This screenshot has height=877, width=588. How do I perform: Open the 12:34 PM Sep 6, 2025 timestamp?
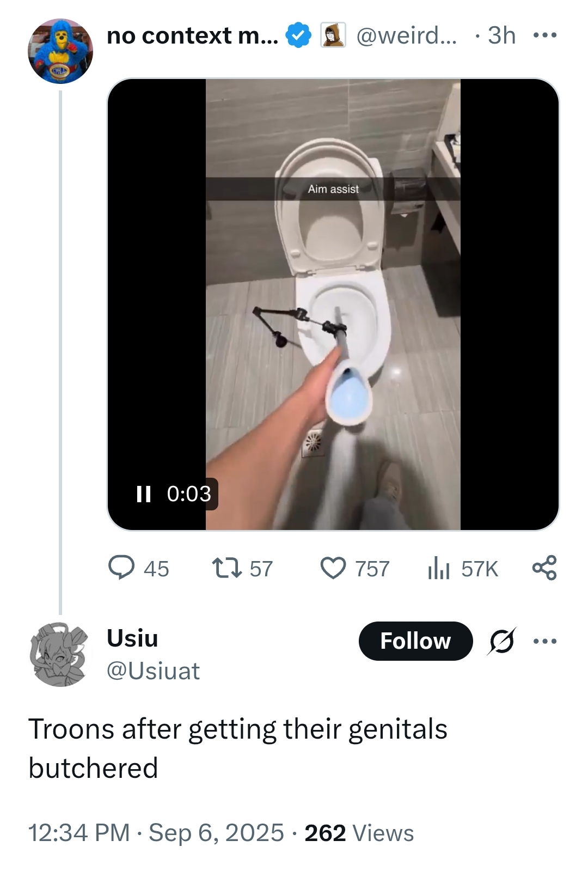pos(156,833)
